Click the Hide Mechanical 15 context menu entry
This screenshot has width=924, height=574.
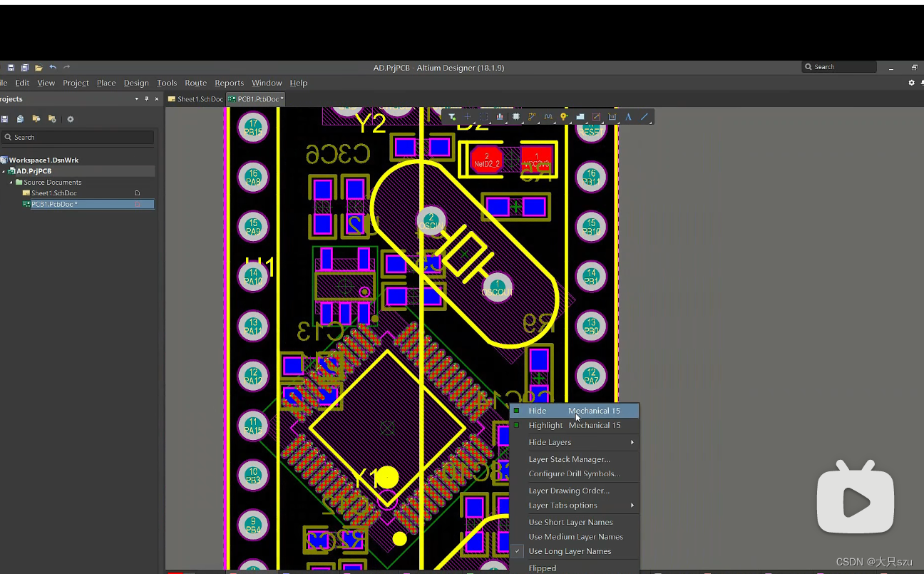click(575, 411)
